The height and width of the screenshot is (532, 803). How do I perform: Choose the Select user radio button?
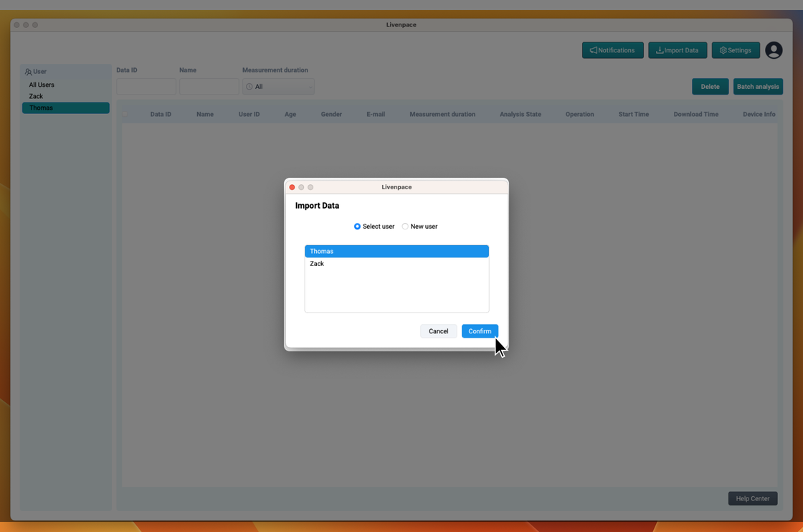pos(357,227)
